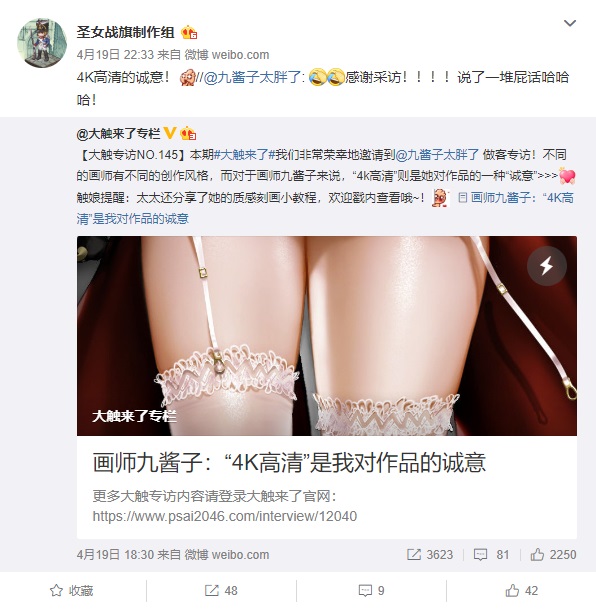The image size is (596, 609).
Task: Click the lightning bolt icon on article image
Action: point(547,266)
